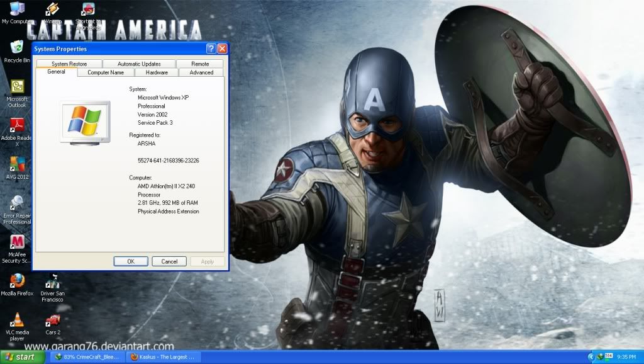Screen dimensions: 644x364
Task: Click the System Properties title bar
Action: [x=119, y=48]
